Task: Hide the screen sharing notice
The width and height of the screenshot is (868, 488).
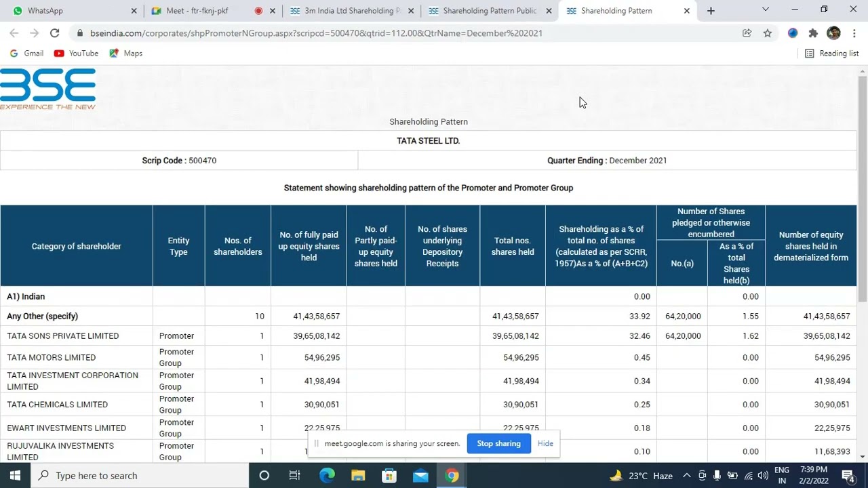Action: (545, 443)
